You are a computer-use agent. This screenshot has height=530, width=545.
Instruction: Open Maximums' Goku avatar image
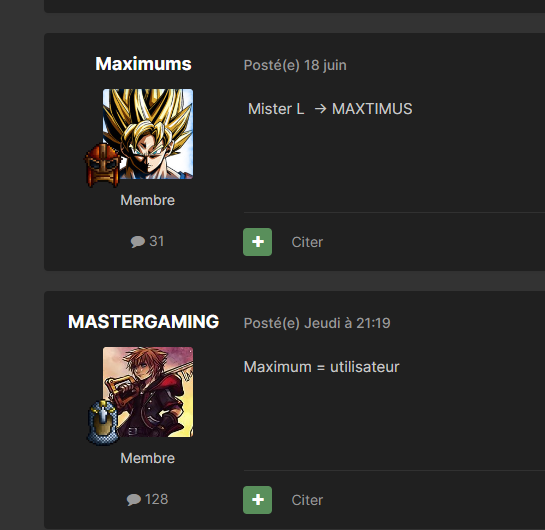click(x=148, y=134)
